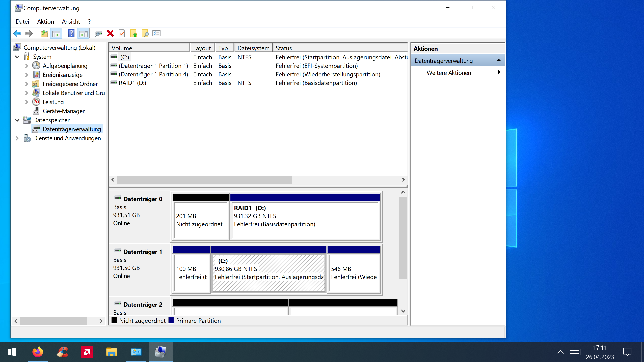Click the folder with green arrow icon
This screenshot has height=362, width=644.
pyautogui.click(x=134, y=33)
